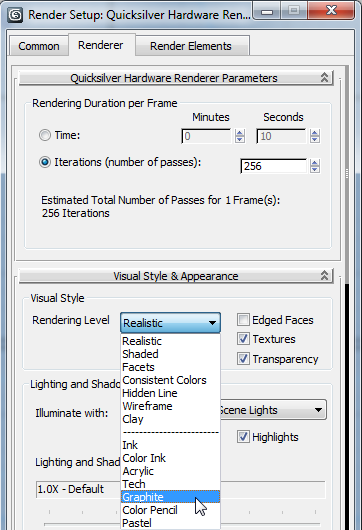Increase Minutes spinner value
362x530 pixels.
[240, 133]
